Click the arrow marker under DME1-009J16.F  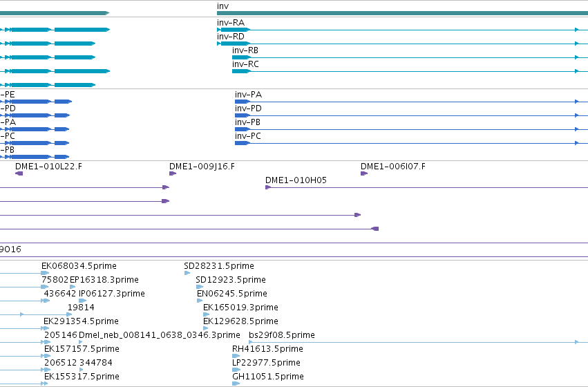(x=173, y=173)
